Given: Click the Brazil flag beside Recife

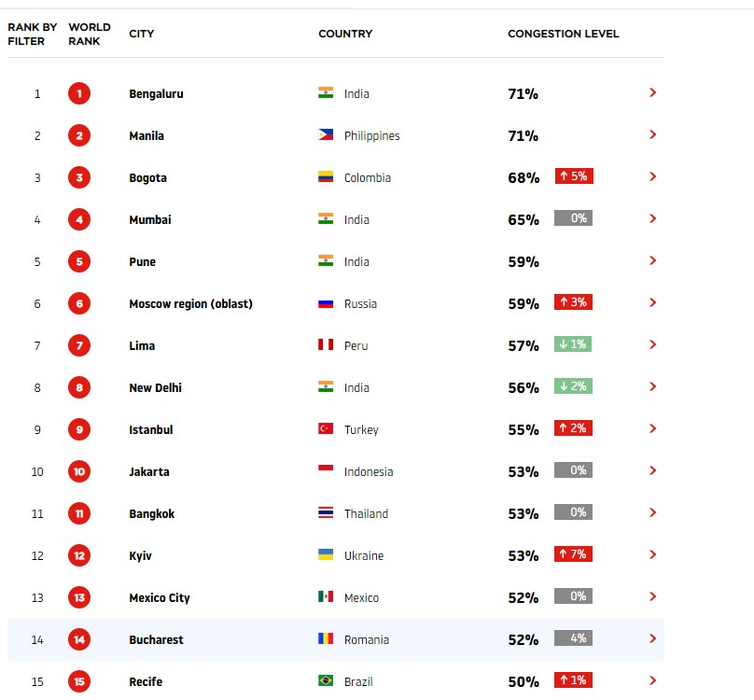Looking at the screenshot, I should pos(326,681).
